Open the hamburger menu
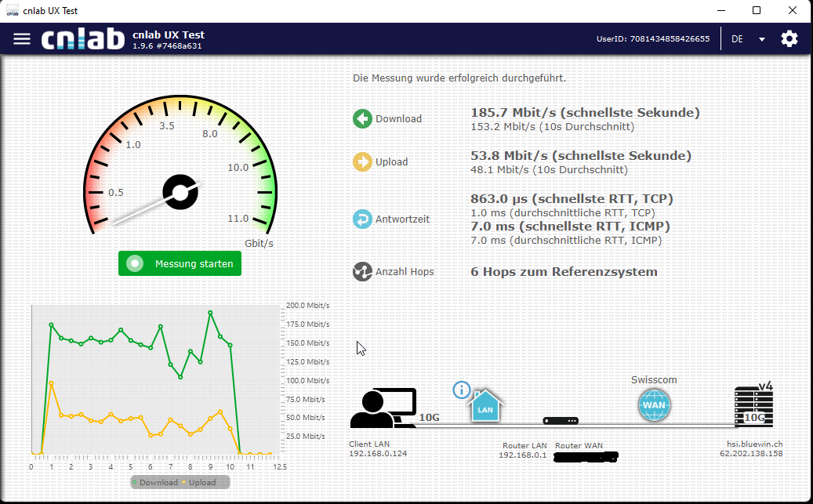This screenshot has height=504, width=813. point(22,38)
